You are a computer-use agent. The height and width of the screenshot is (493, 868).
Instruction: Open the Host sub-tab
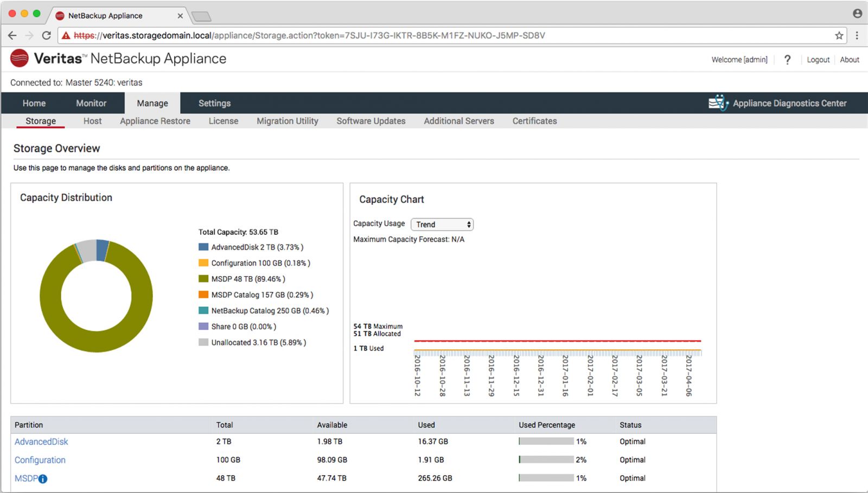tap(92, 121)
